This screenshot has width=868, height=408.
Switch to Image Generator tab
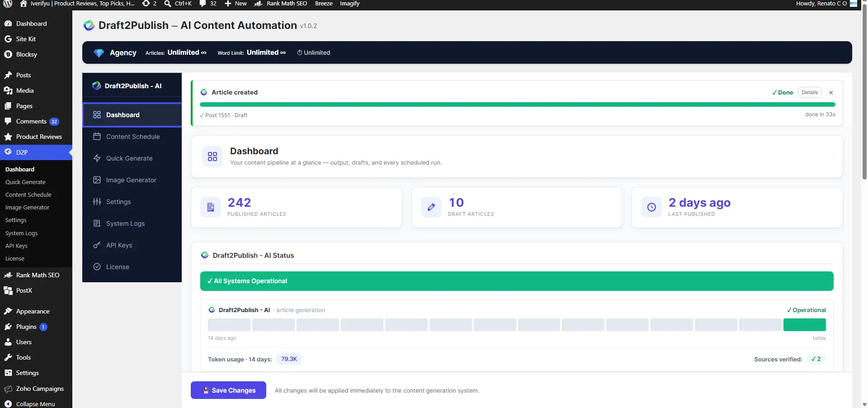coord(132,180)
